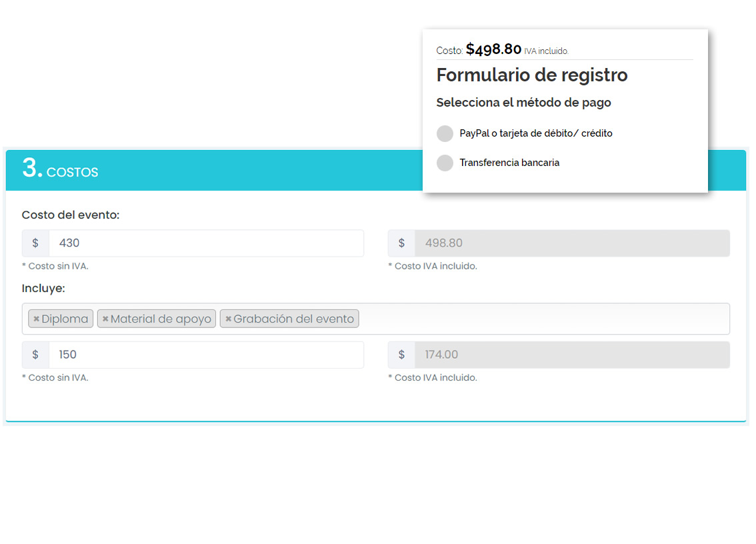
Task: Focus the cost field showing 150
Action: click(205, 355)
